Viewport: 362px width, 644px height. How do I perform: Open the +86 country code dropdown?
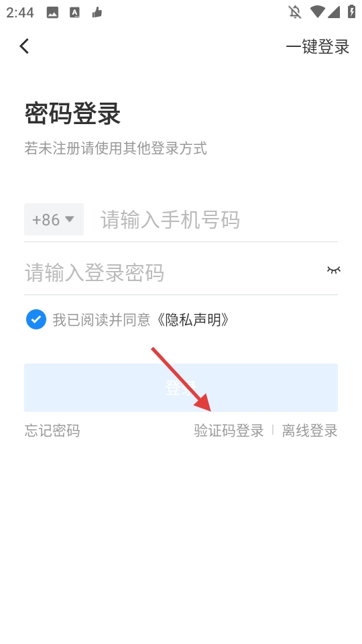click(x=54, y=219)
